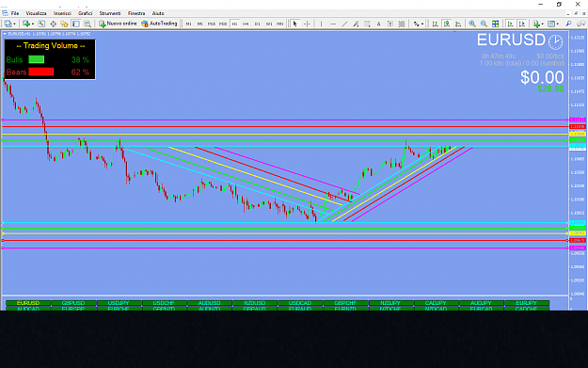Toggle chart auto scroll icon
The image size is (588, 368).
coord(510,24)
